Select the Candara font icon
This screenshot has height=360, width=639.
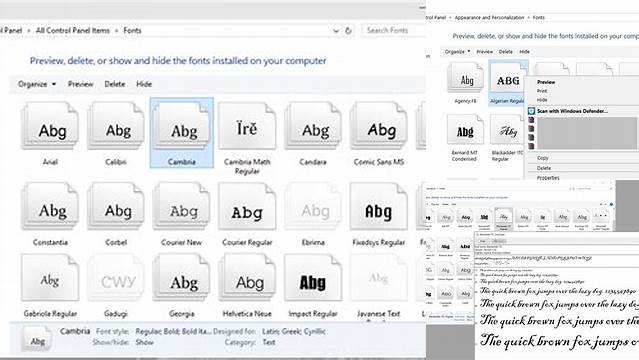(313, 126)
